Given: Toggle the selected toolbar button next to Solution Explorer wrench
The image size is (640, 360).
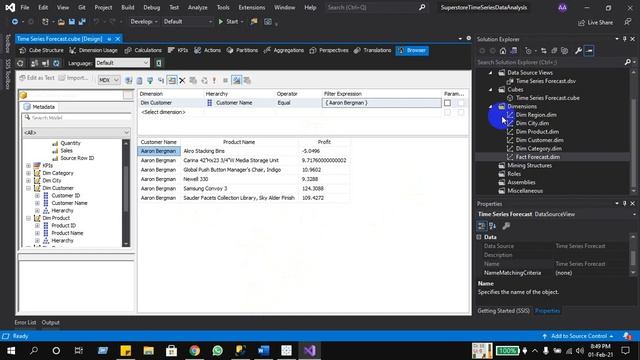Looking at the screenshot, I should pyautogui.click(x=589, y=51).
